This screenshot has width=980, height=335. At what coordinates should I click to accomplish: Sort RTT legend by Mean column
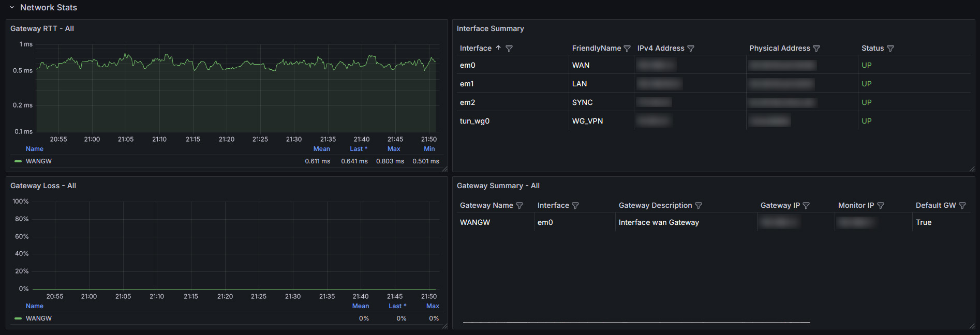[x=321, y=149]
